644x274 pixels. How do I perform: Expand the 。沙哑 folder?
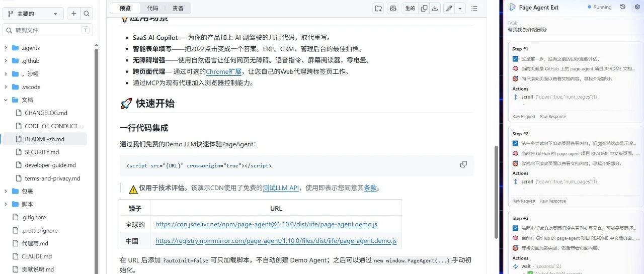(6, 74)
